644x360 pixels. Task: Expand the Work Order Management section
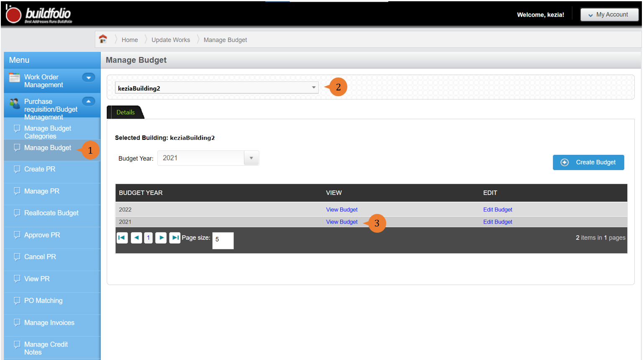(89, 77)
